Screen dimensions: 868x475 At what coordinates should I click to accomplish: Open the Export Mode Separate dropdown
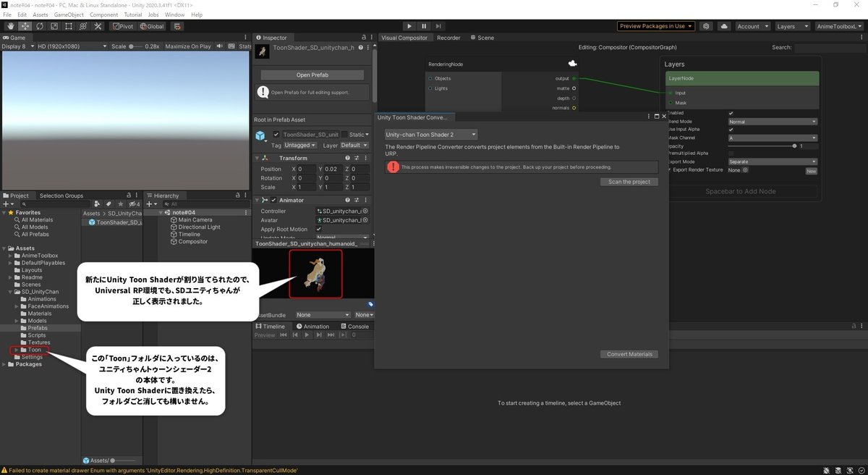773,161
